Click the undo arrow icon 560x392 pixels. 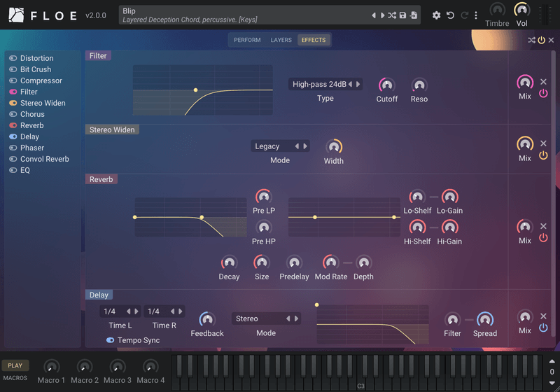point(450,15)
